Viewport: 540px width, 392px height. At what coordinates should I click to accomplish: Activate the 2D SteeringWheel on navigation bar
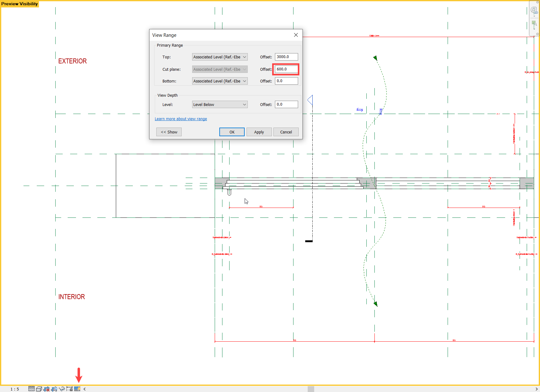(x=534, y=10)
